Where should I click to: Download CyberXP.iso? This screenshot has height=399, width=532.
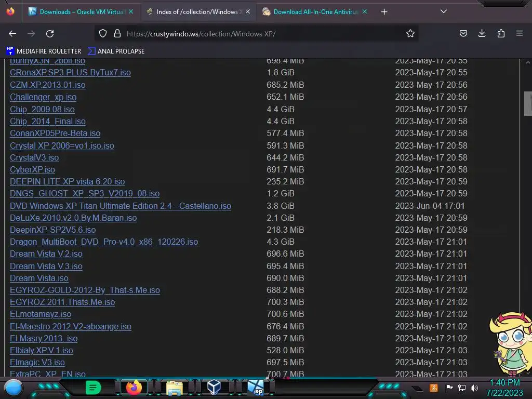point(32,170)
